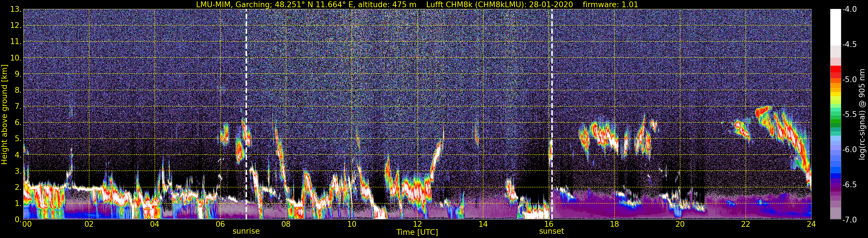This screenshot has width=868, height=238.
Task: Click the '8.' height axis tick label
Action: tap(18, 90)
